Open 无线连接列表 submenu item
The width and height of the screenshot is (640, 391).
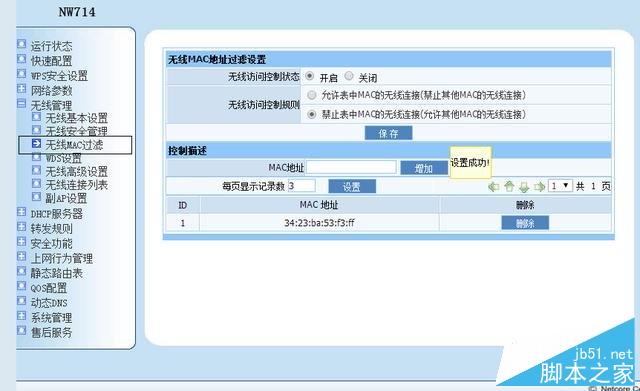point(76,185)
